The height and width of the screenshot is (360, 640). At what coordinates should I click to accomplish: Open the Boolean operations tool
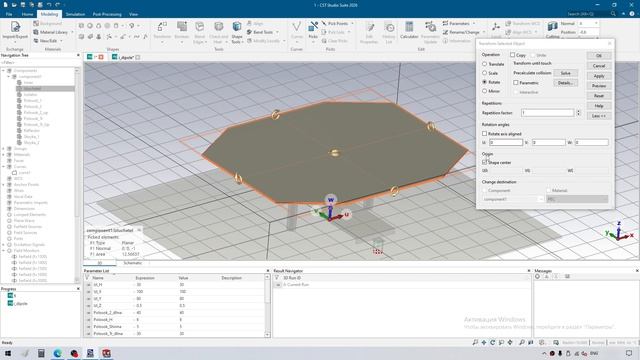pyautogui.click(x=182, y=32)
